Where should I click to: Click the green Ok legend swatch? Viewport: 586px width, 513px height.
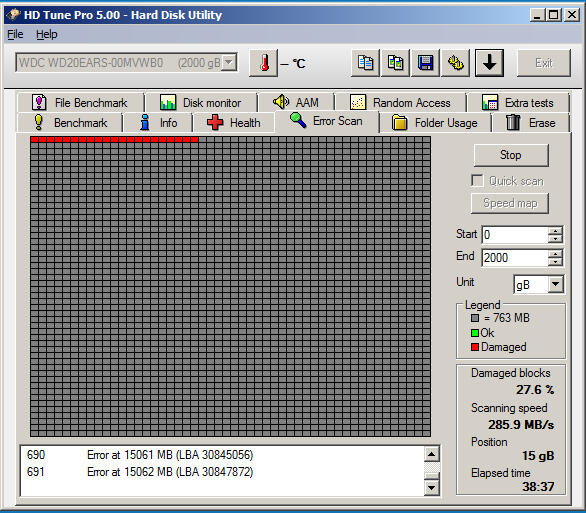click(475, 333)
